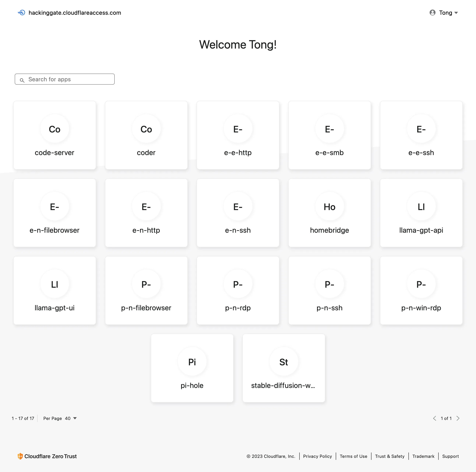
Task: Launch the homebridge app
Action: tap(329, 213)
